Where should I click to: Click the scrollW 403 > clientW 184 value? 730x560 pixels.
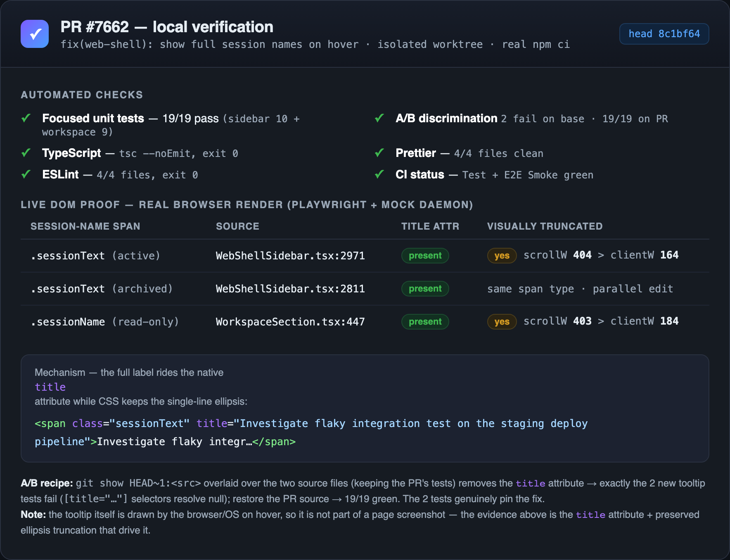click(601, 321)
